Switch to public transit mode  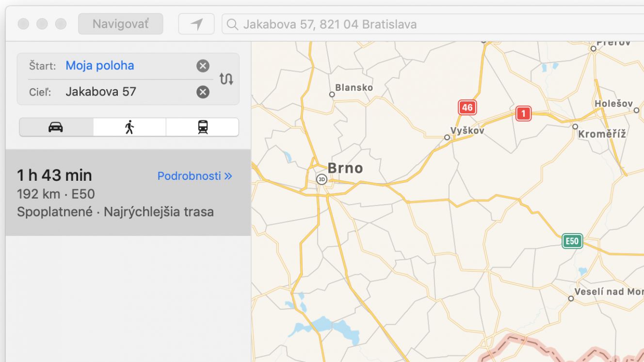203,127
